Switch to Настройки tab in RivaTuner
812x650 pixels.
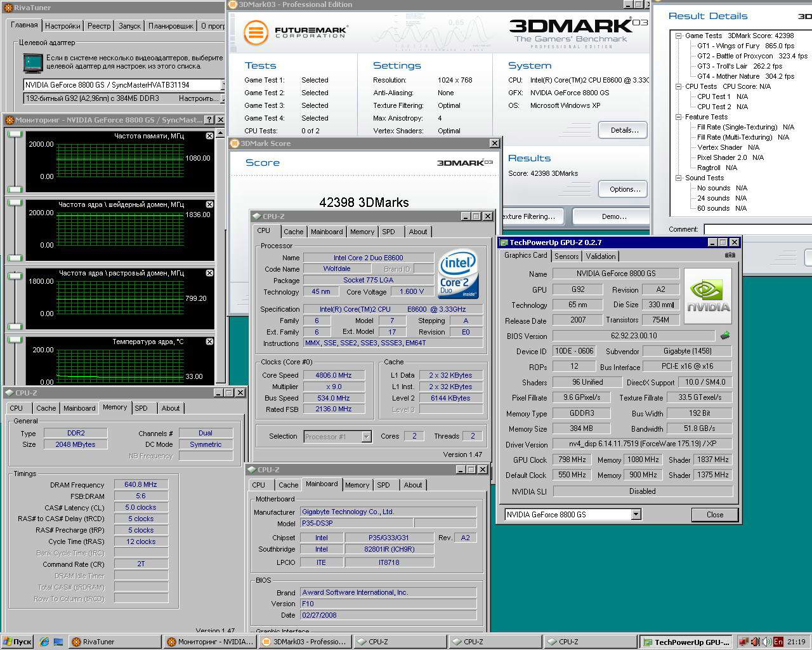[62, 26]
